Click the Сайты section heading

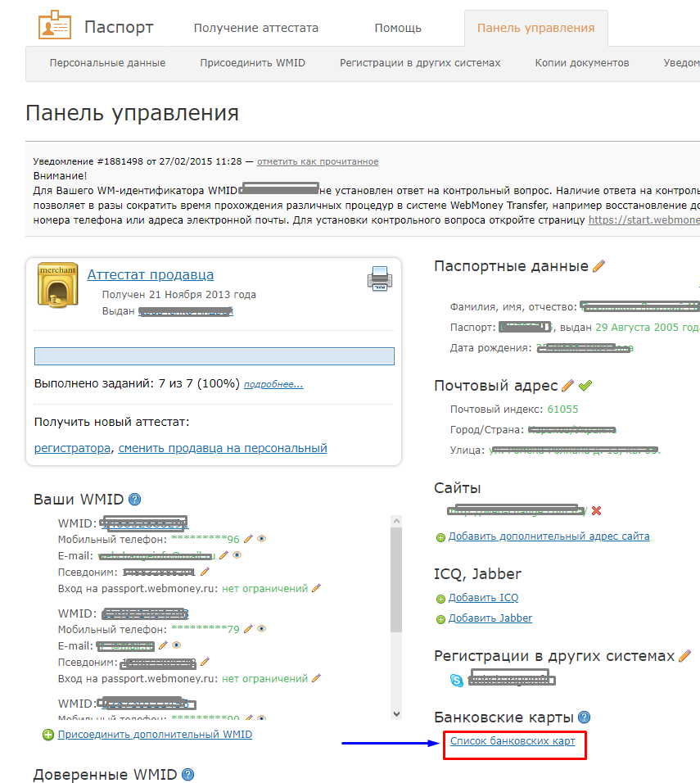tap(458, 488)
